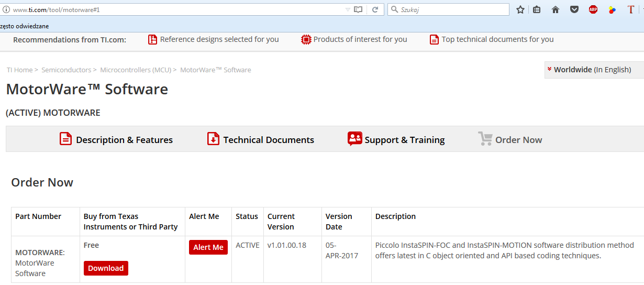The height and width of the screenshot is (285, 644).
Task: Click 'Recommendations from TI.com:' label
Action: point(70,40)
